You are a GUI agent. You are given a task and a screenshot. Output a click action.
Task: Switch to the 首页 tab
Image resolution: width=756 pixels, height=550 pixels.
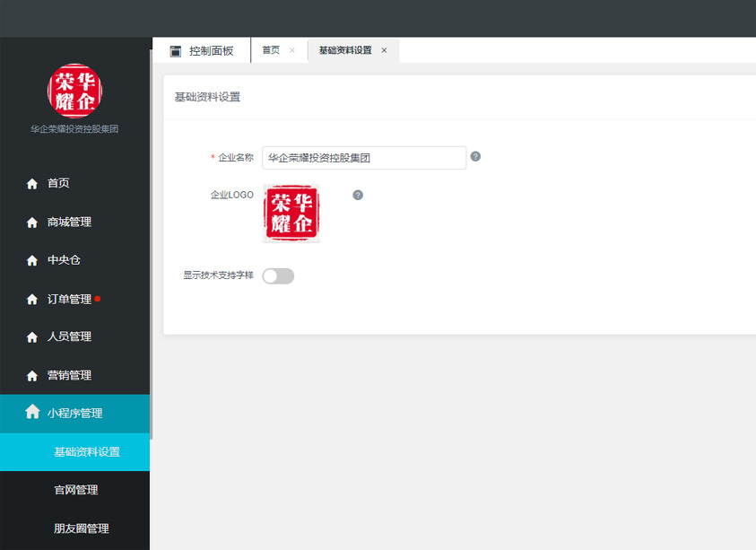271,51
